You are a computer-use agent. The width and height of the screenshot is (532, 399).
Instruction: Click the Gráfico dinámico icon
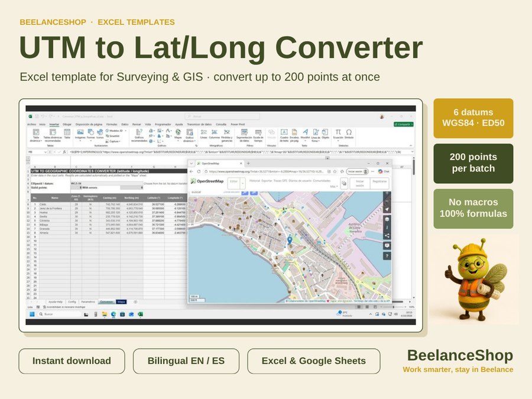click(190, 135)
